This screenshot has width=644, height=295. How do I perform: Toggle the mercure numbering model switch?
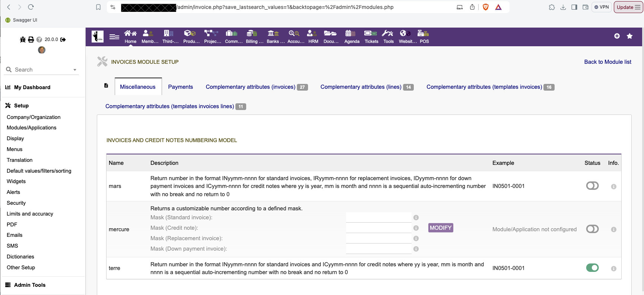pos(592,229)
